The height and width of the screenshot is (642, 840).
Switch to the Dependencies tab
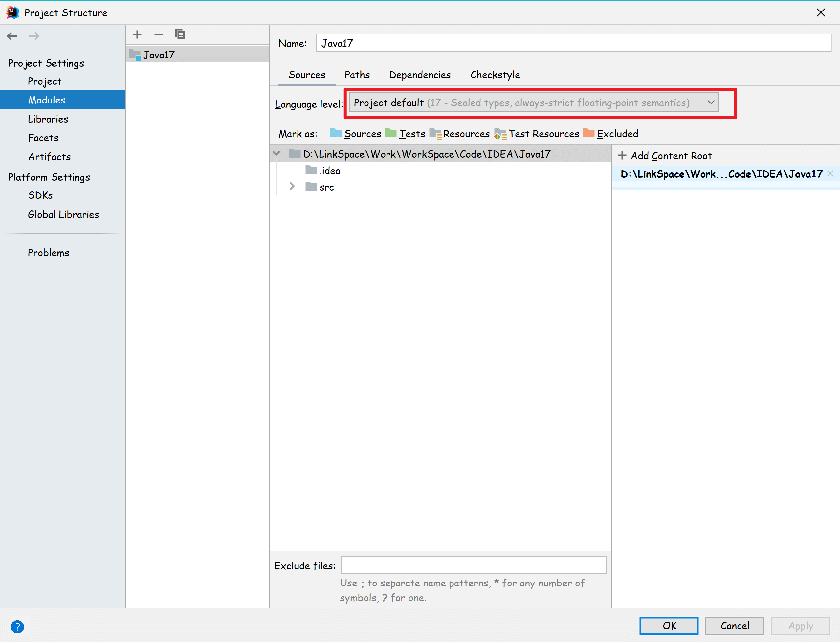pos(420,75)
